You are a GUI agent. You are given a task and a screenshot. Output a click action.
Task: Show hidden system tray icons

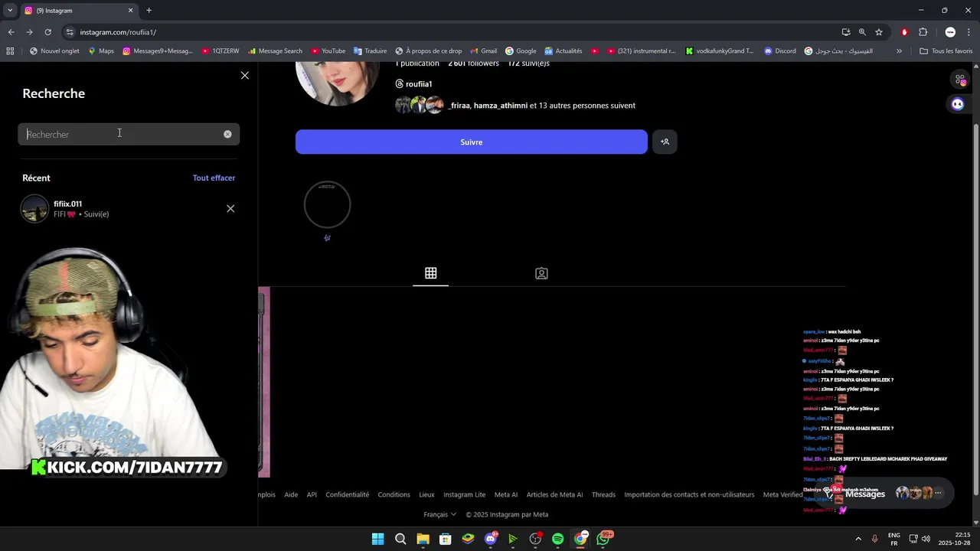click(x=858, y=539)
